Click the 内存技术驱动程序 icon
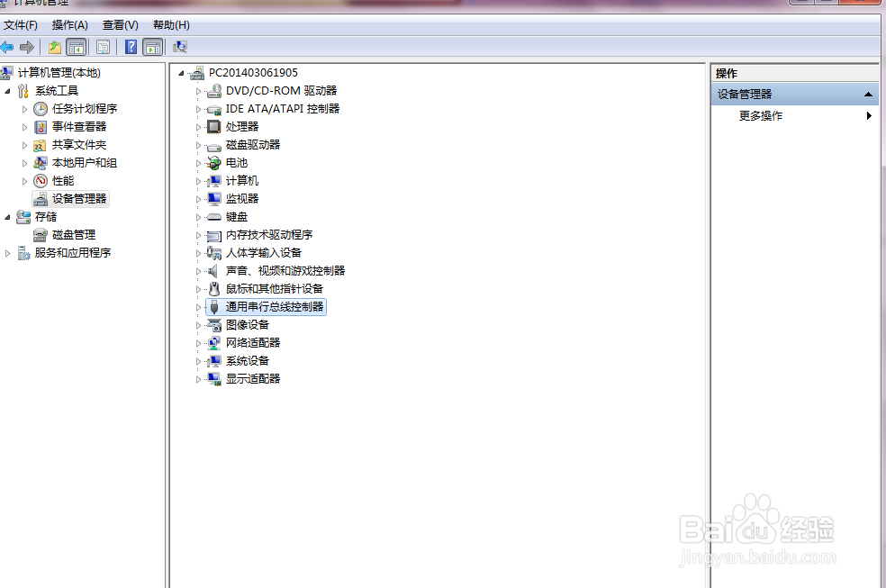The image size is (886, 588). click(x=213, y=235)
